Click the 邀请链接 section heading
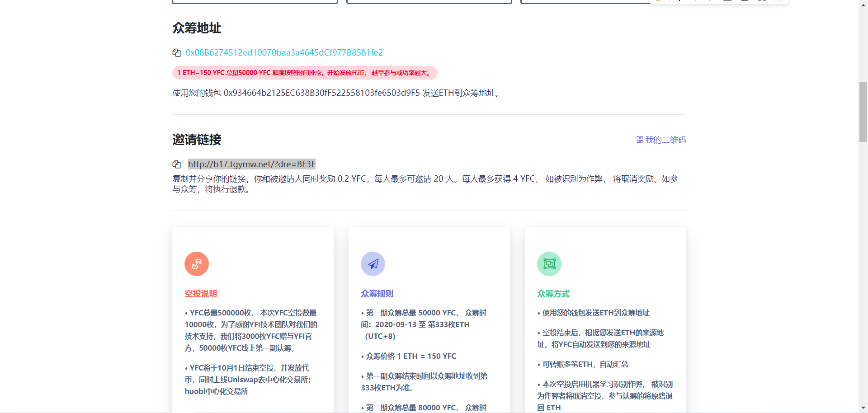Image resolution: width=868 pixels, height=413 pixels. pos(197,140)
